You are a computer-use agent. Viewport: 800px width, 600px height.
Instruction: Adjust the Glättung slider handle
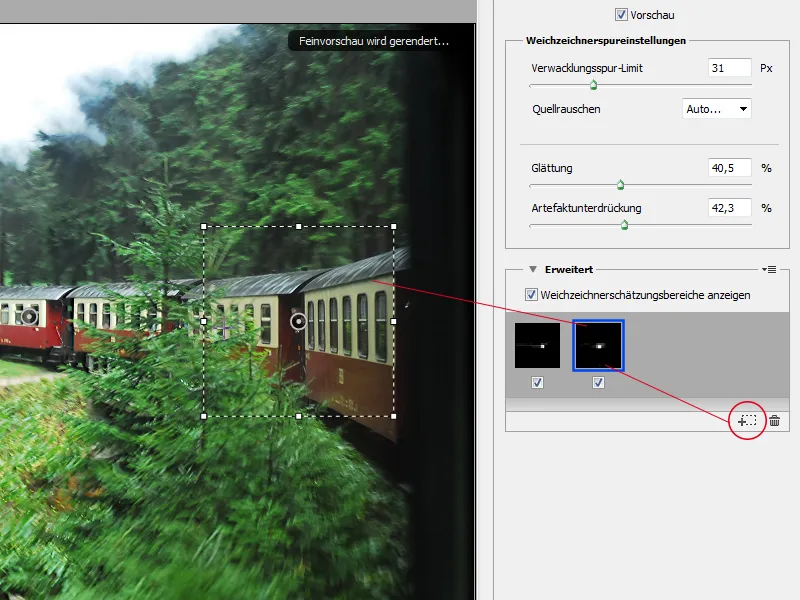620,185
